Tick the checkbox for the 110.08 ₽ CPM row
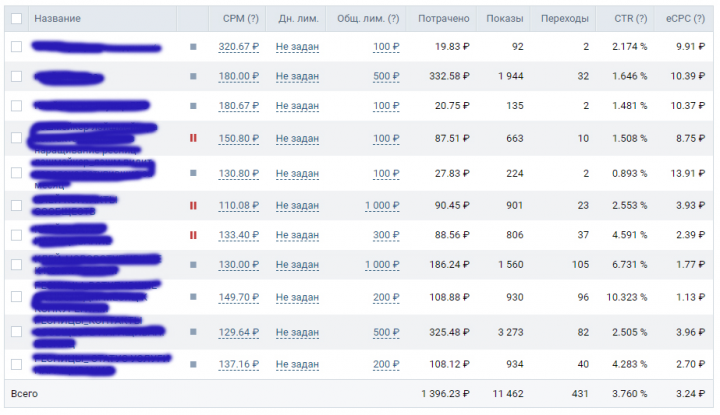The width and height of the screenshot is (720, 415). [x=17, y=206]
